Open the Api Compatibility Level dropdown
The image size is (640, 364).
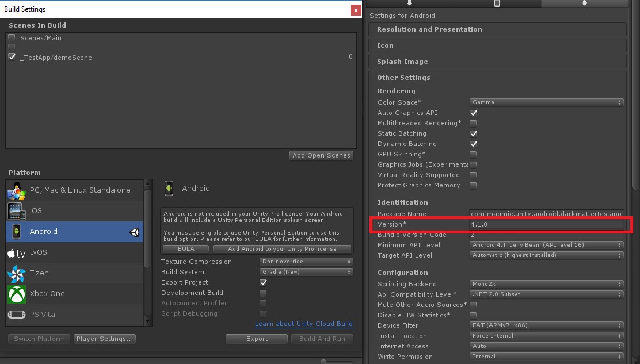547,294
